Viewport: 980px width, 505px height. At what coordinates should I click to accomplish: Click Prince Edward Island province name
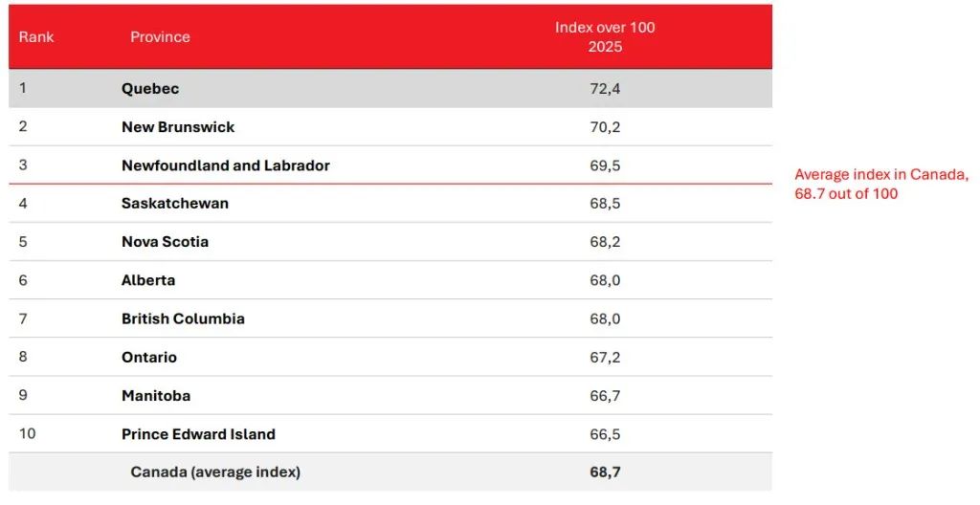(199, 434)
